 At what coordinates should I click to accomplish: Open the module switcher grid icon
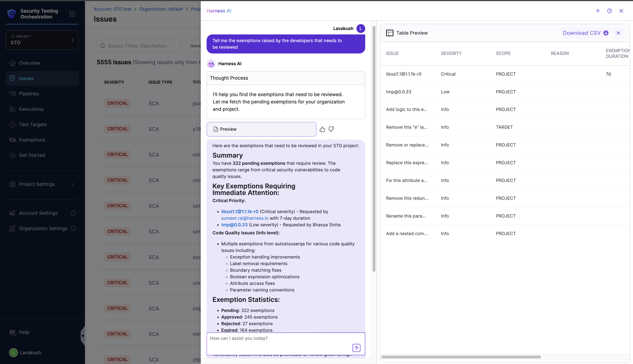coord(72,14)
